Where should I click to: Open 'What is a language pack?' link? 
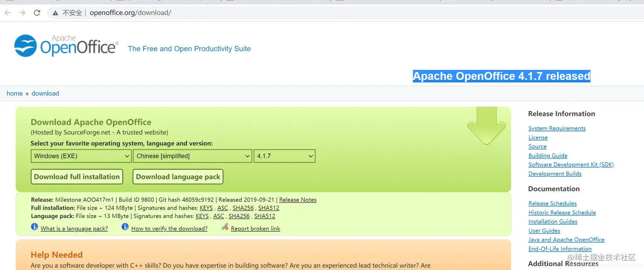click(74, 229)
